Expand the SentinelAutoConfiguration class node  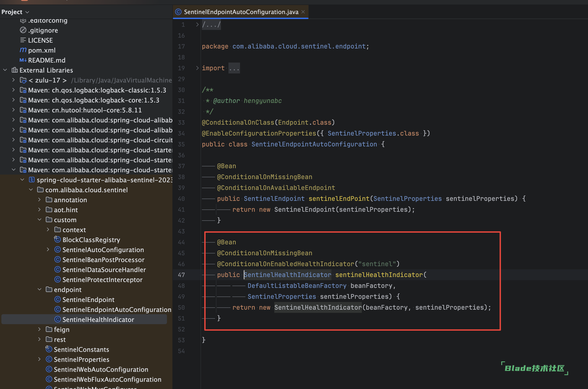click(x=48, y=250)
